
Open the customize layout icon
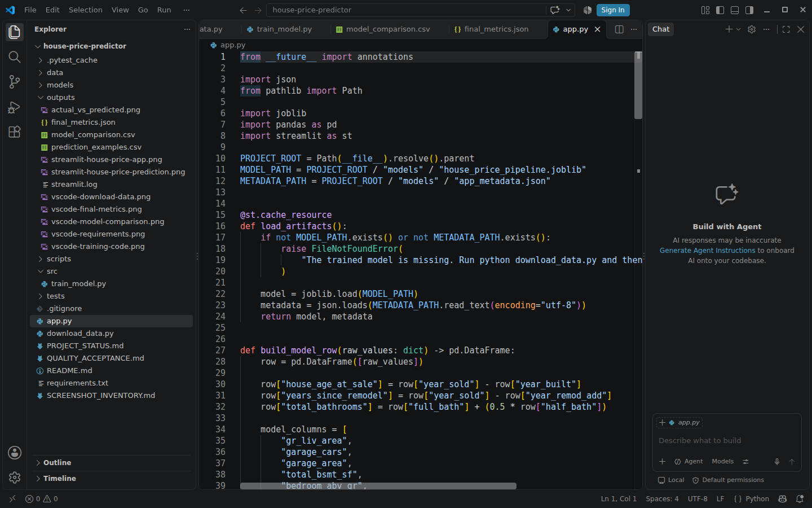(705, 10)
